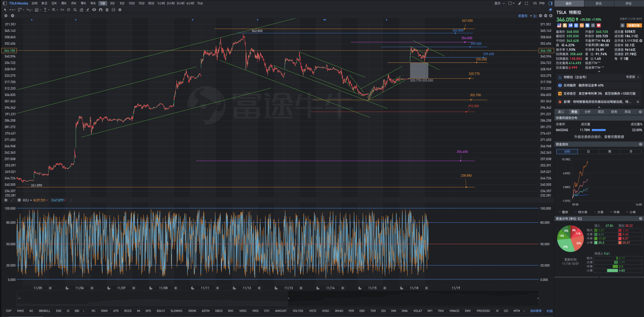Open the 财务 financials tab
Viewport: 644px width, 317px height.
tap(614, 112)
